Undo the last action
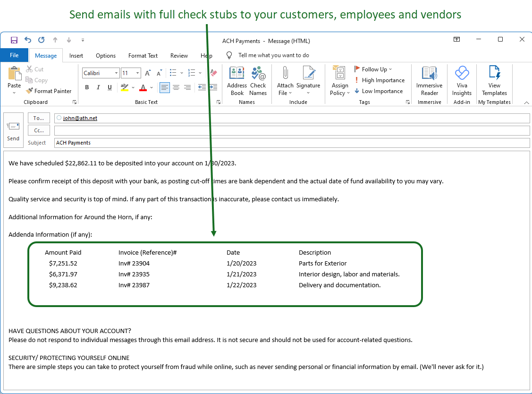The height and width of the screenshot is (394, 532). (x=28, y=40)
